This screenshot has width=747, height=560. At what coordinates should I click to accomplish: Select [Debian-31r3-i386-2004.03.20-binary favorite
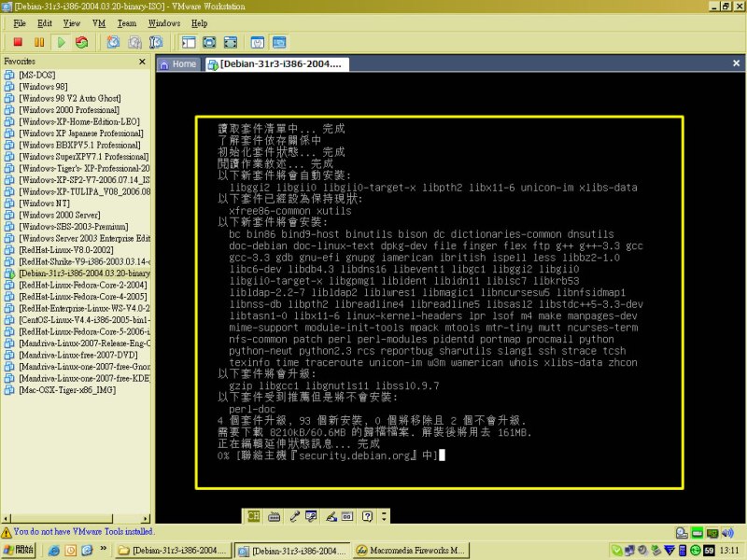tap(84, 273)
